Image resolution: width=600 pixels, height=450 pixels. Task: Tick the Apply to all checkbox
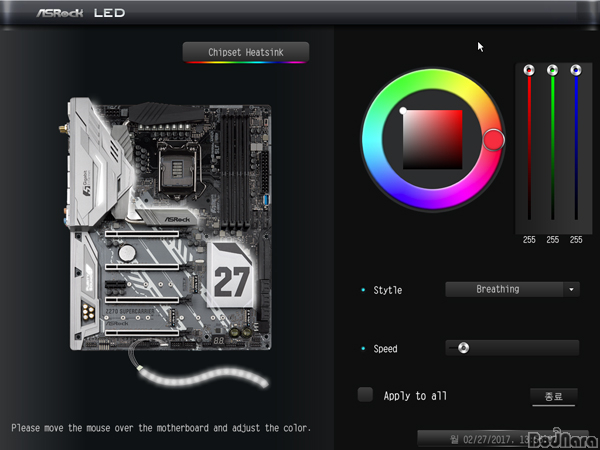[365, 395]
